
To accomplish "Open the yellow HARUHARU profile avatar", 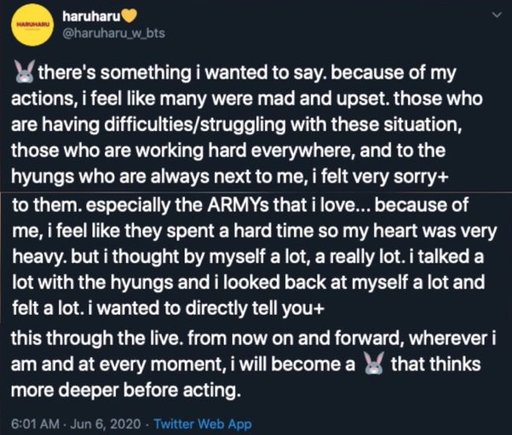I will point(32,25).
